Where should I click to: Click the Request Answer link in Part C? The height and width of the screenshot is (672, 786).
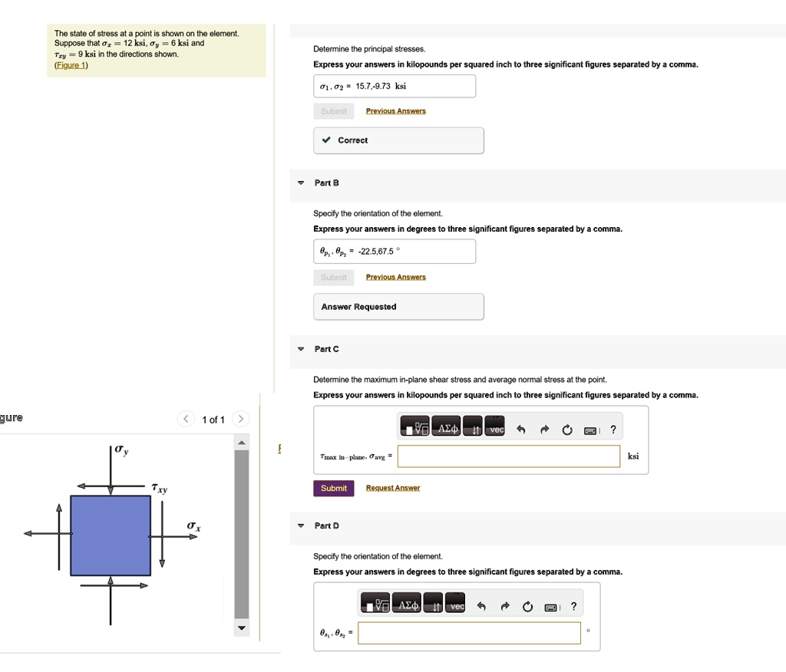[392, 487]
